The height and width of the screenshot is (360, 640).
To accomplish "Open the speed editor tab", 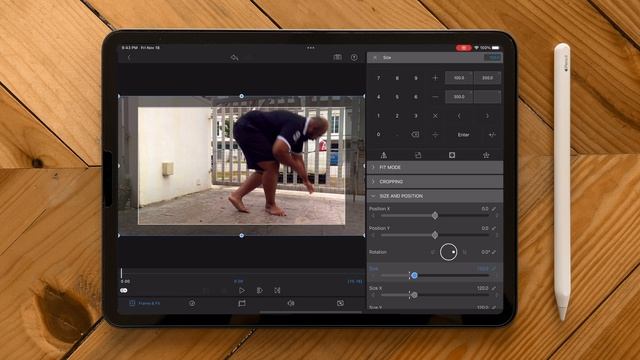I will click(x=192, y=303).
